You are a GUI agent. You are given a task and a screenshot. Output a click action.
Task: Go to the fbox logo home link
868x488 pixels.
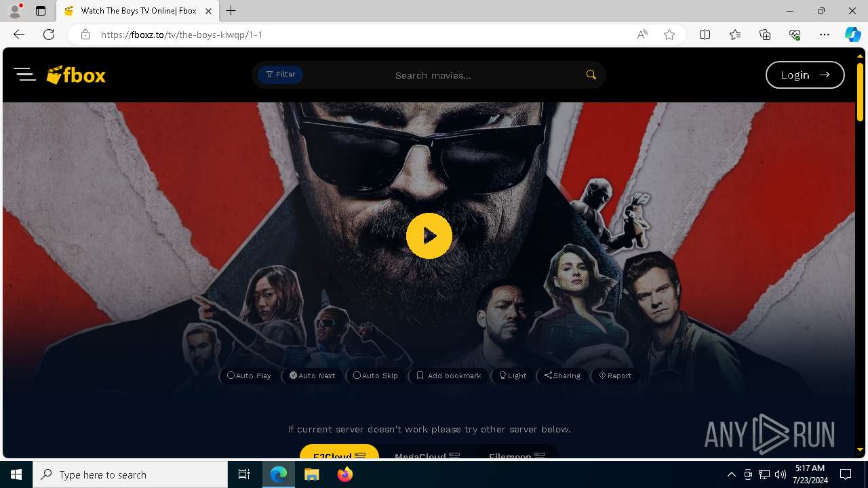pos(76,75)
